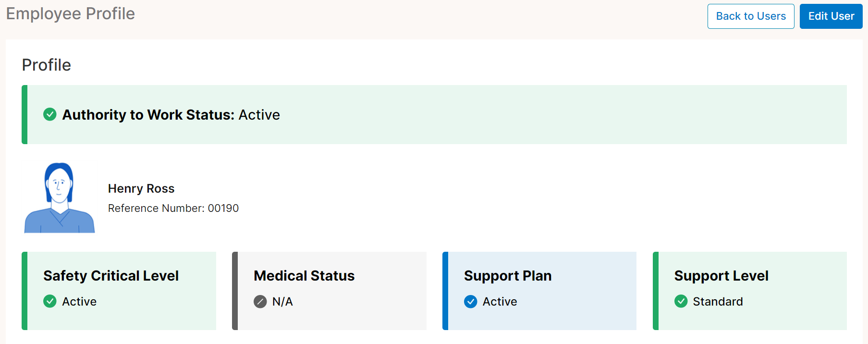Click the Support Level green check icon

[x=681, y=301]
